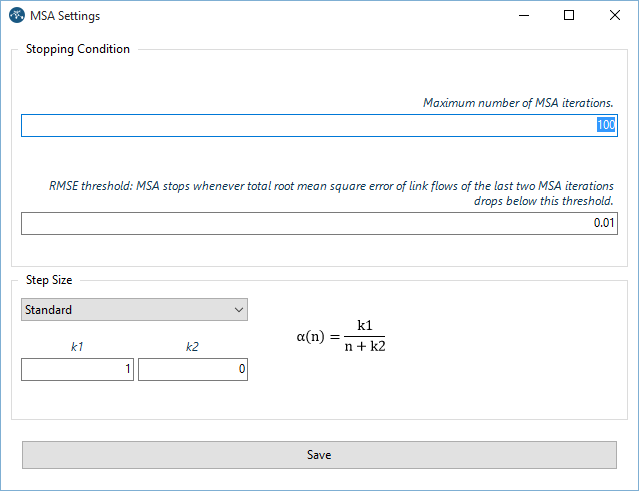Open the Standard step size combo box
Image resolution: width=639 pixels, height=491 pixels.
pos(134,310)
